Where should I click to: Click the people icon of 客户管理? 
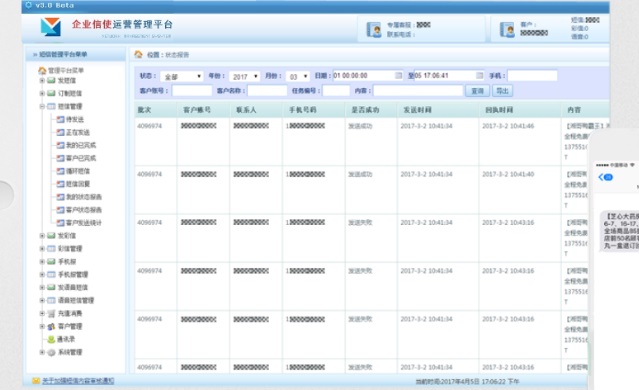(51, 326)
